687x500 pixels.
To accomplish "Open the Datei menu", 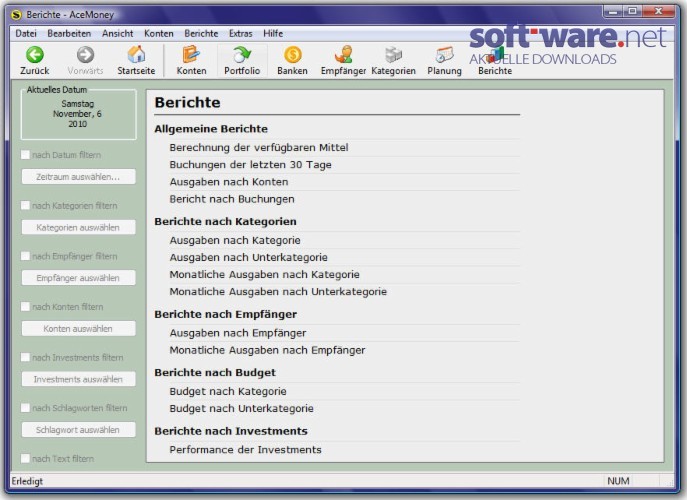I will point(26,33).
